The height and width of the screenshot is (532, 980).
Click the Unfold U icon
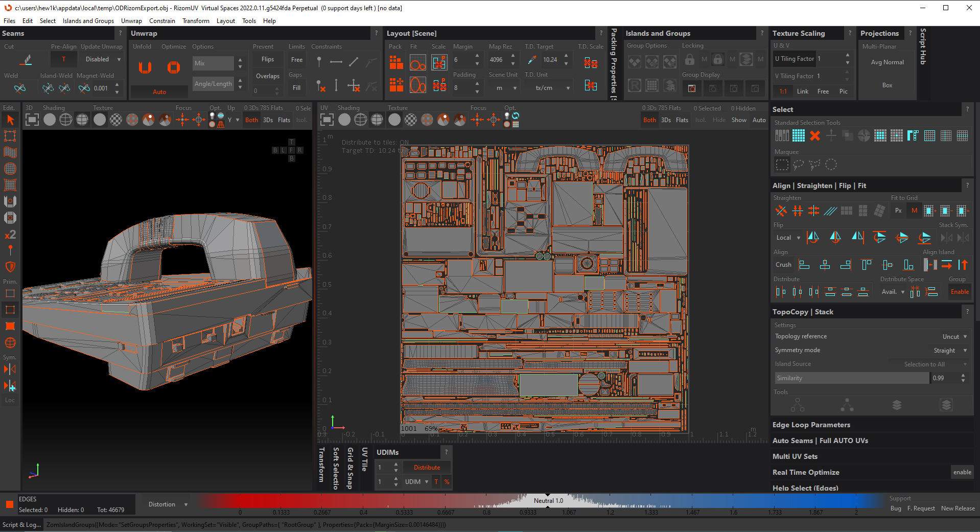(x=145, y=67)
